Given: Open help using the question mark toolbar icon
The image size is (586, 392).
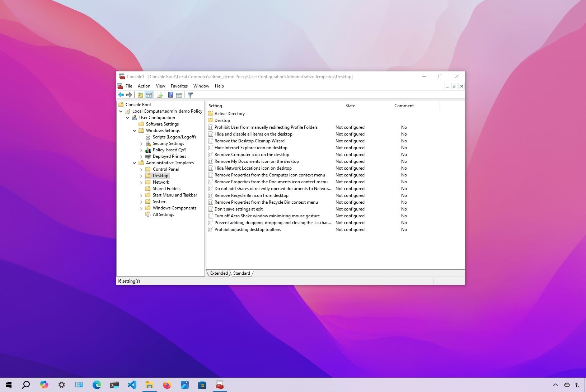Looking at the screenshot, I should [x=171, y=95].
